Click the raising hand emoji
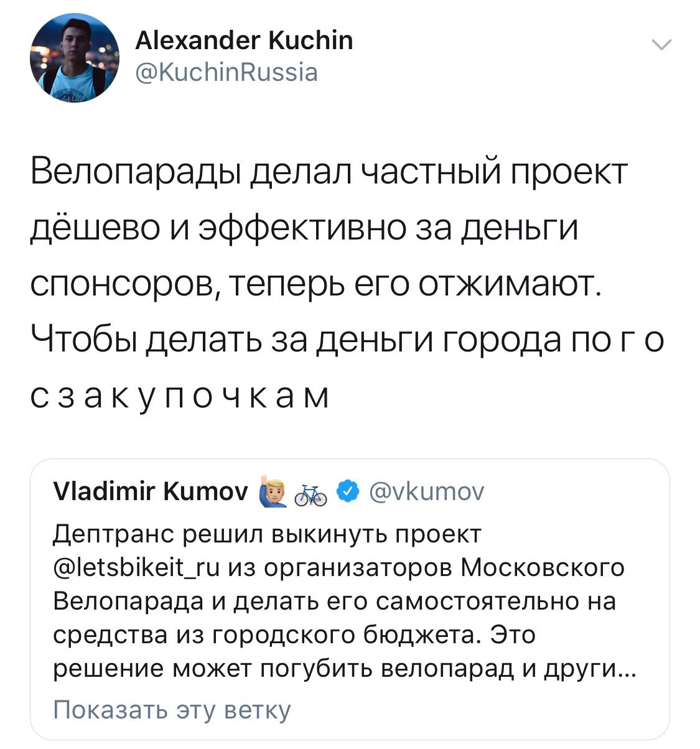 (x=271, y=492)
